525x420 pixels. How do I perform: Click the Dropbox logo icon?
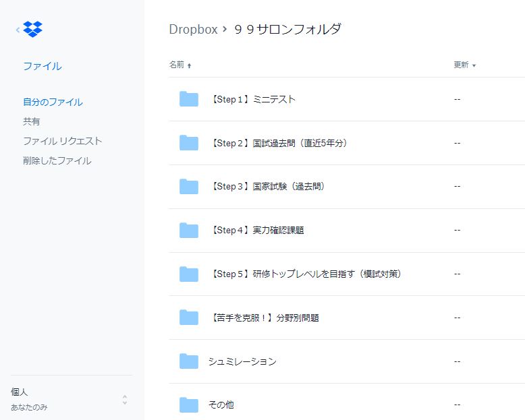33,29
